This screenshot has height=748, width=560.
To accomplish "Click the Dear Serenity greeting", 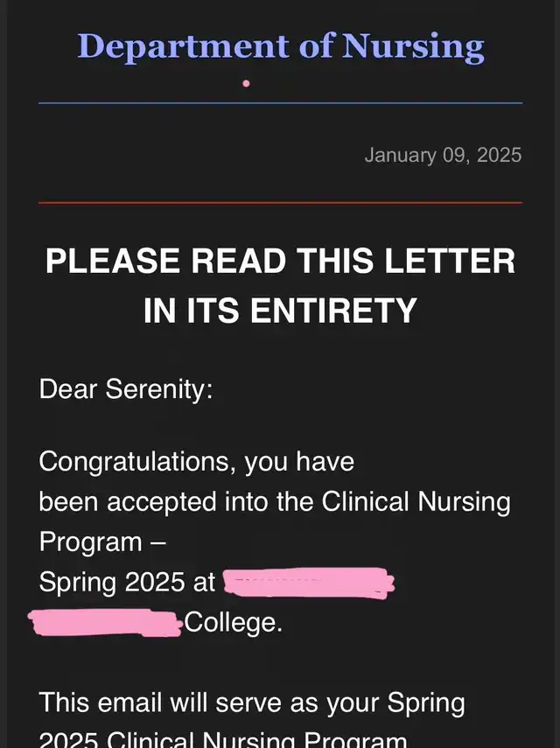I will tap(126, 389).
